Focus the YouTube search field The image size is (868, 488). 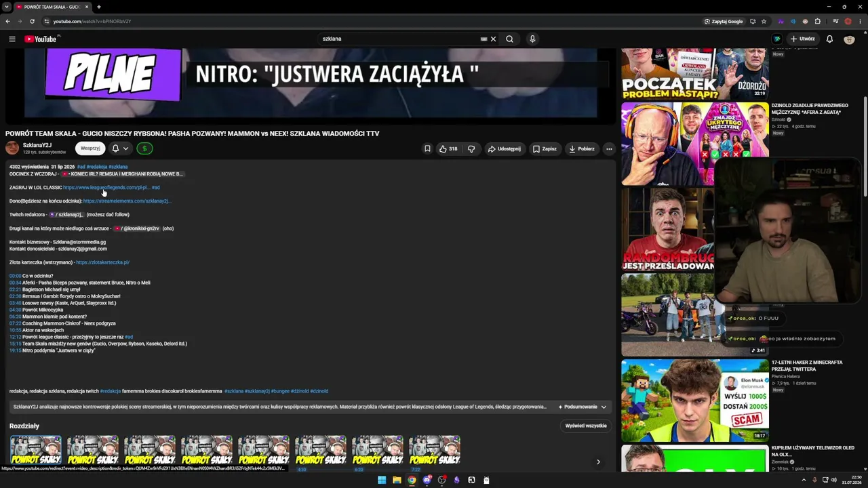click(x=400, y=39)
